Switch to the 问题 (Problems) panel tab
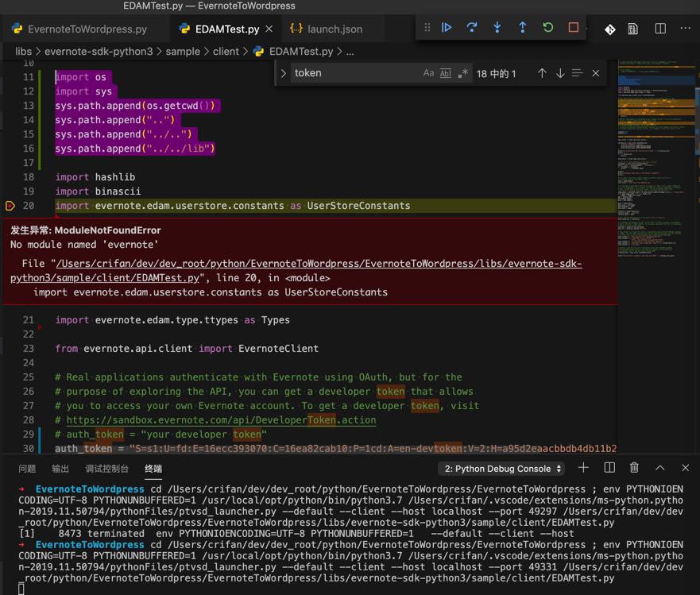 pyautogui.click(x=27, y=469)
